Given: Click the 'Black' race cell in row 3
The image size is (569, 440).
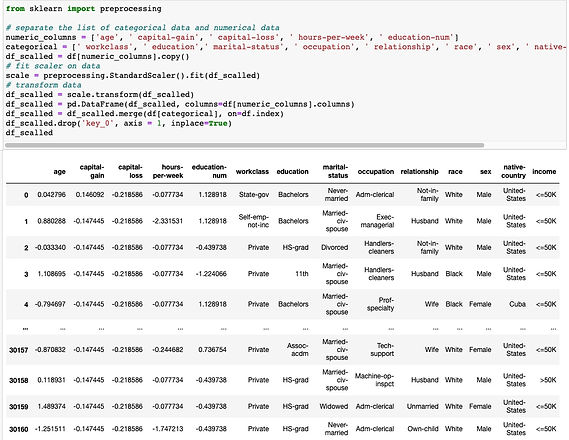Looking at the screenshot, I should pos(454,274).
